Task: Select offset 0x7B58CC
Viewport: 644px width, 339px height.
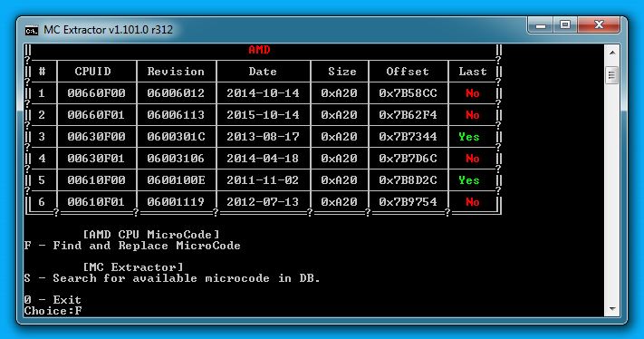Action: click(x=408, y=93)
